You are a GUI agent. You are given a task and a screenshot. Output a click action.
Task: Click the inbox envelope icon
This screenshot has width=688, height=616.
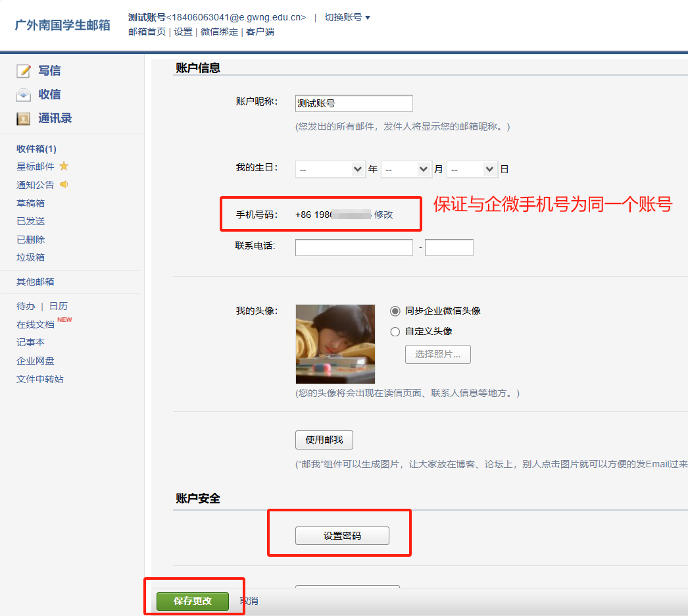point(24,95)
